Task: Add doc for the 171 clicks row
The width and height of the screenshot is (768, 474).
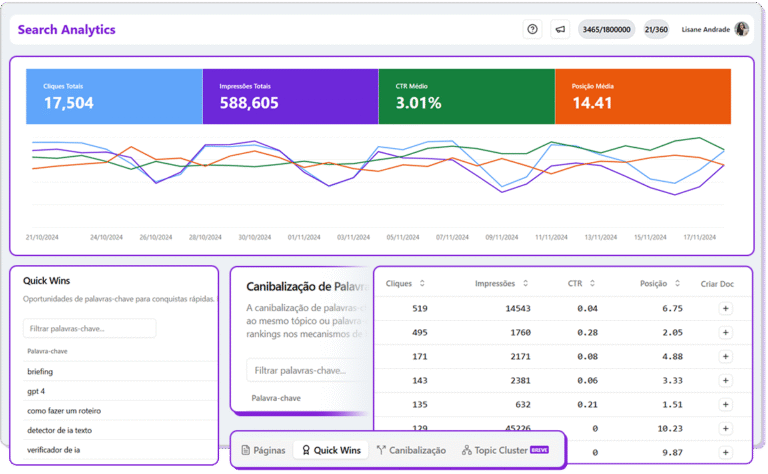Action: [x=725, y=357]
